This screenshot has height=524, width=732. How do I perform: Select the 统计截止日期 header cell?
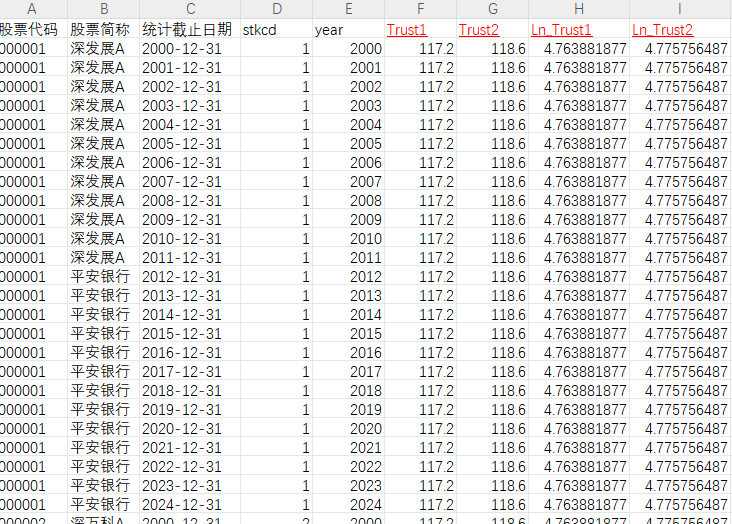pos(187,29)
